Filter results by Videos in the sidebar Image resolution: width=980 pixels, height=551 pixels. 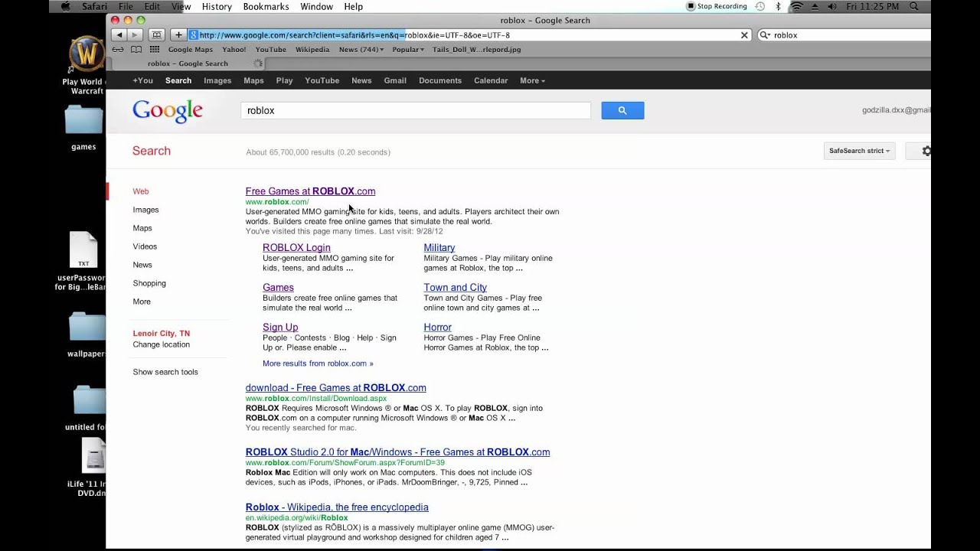point(145,246)
